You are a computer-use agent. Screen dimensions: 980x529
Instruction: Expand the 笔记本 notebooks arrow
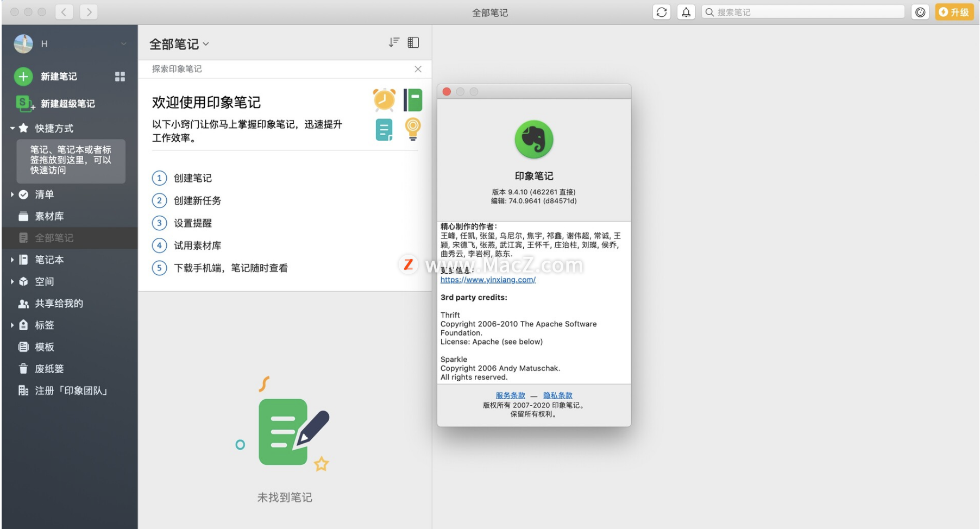tap(12, 260)
